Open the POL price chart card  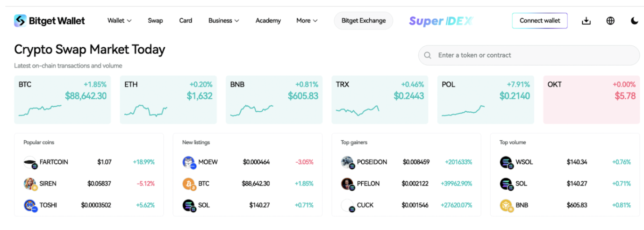click(x=486, y=100)
